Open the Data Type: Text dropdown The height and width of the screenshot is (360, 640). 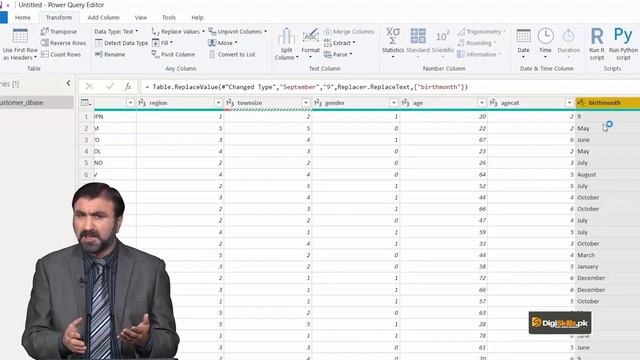click(116, 31)
